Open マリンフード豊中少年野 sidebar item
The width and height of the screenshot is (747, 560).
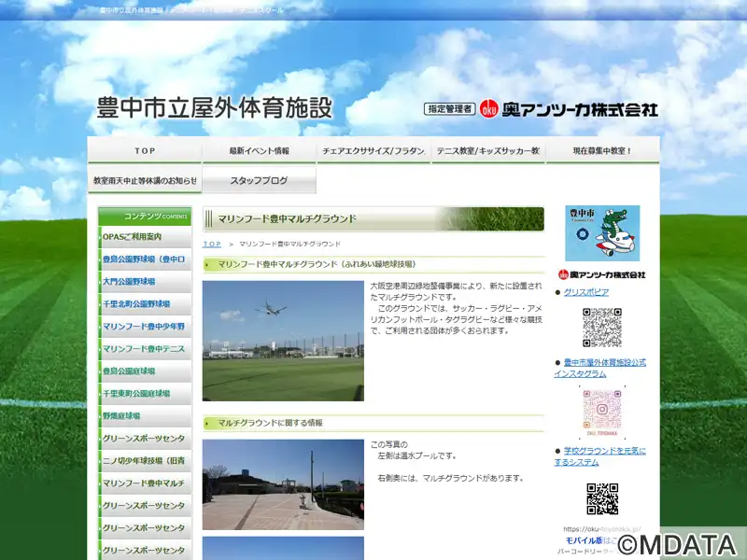(145, 326)
